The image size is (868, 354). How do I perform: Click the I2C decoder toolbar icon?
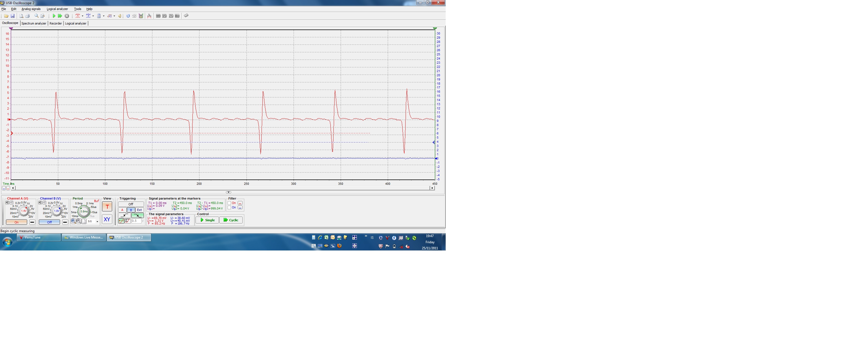pyautogui.click(x=171, y=16)
